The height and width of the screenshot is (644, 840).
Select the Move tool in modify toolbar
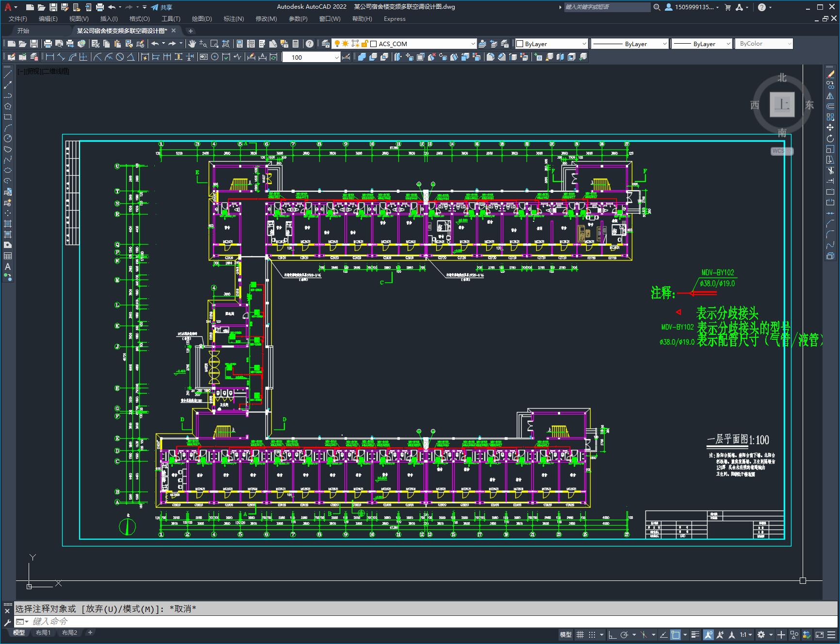click(830, 128)
